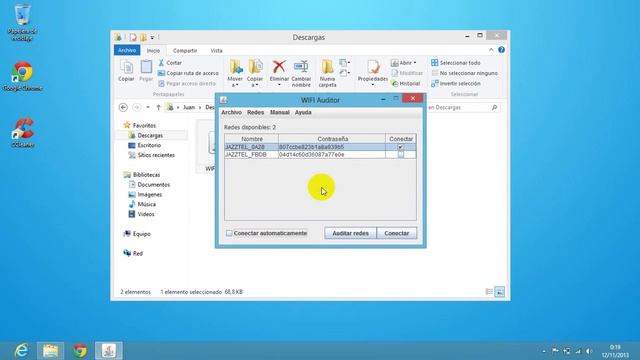640x360 pixels.
Task: Open the Abrir dropdown in ribbon
Action: pos(415,63)
